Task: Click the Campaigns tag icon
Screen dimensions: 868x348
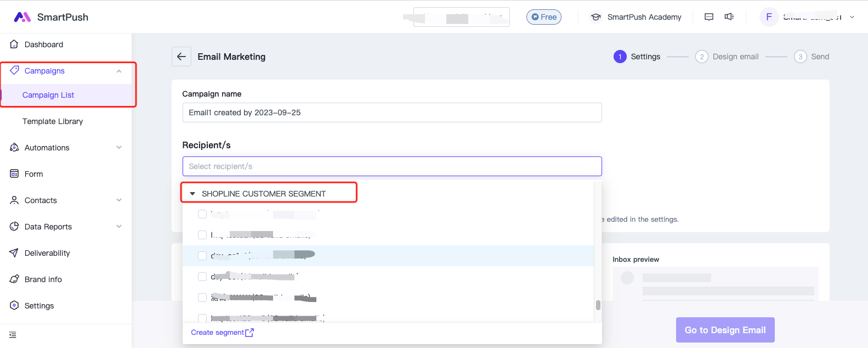Action: 14,70
